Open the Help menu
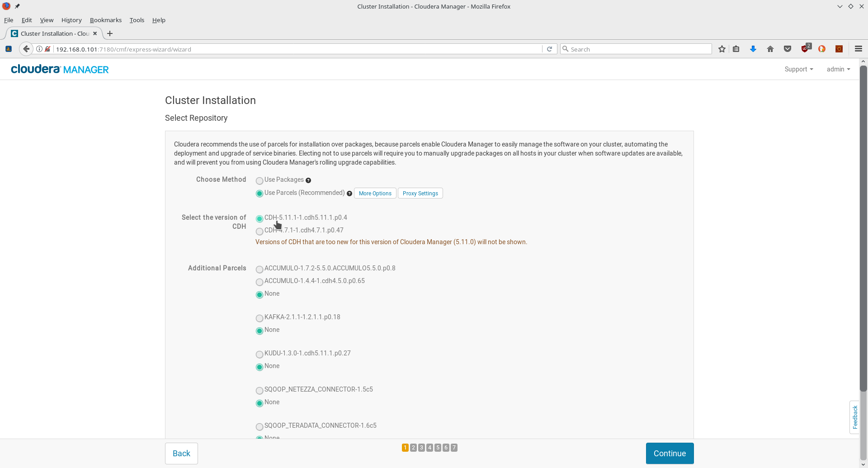868x468 pixels. click(x=159, y=20)
